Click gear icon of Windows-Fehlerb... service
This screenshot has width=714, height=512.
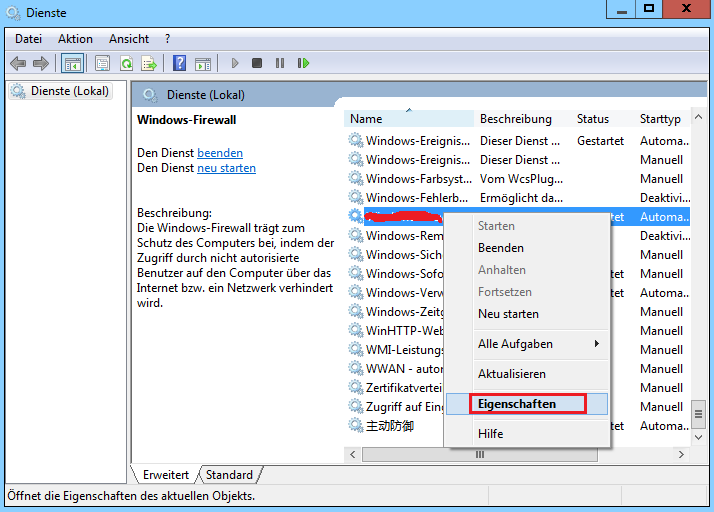click(356, 198)
